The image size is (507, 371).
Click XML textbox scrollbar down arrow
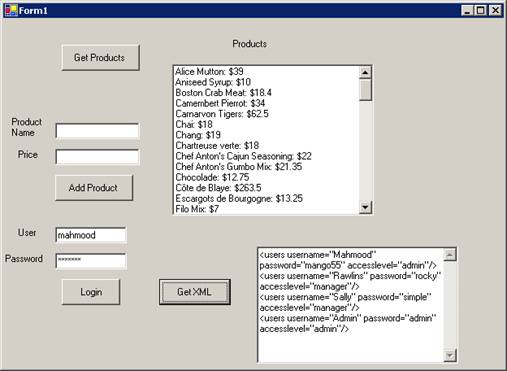click(x=450, y=356)
